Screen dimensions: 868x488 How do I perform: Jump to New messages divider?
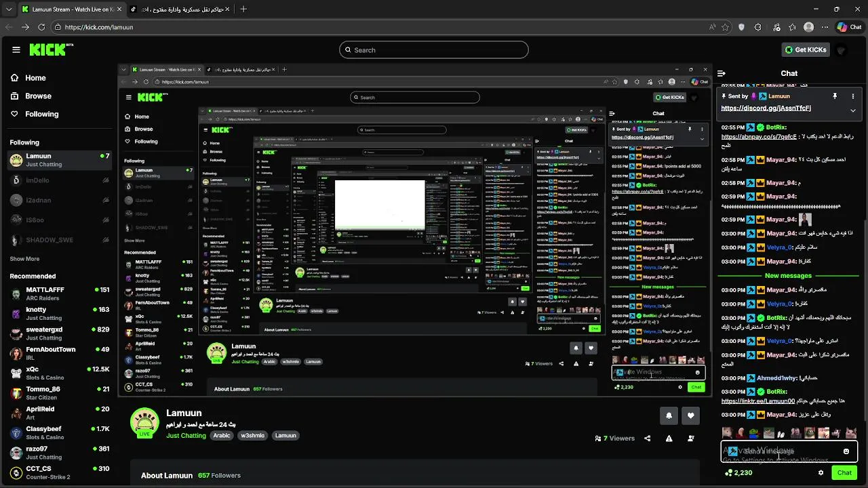click(788, 276)
